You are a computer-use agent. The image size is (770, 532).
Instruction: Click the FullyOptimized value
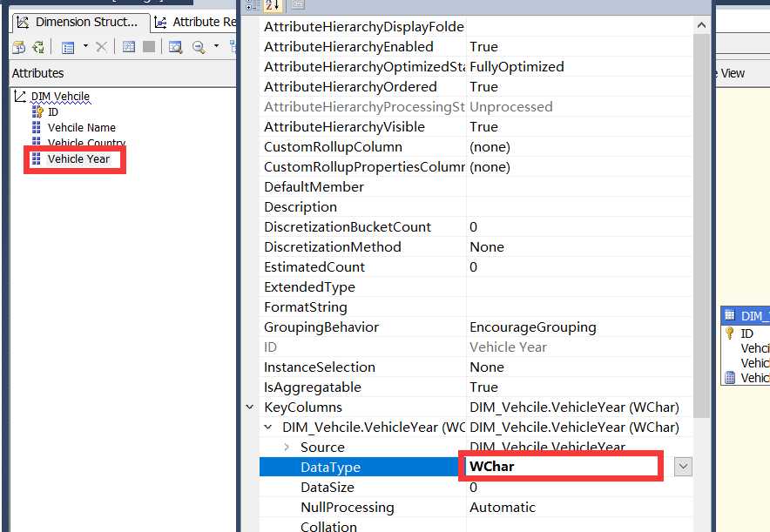517,67
